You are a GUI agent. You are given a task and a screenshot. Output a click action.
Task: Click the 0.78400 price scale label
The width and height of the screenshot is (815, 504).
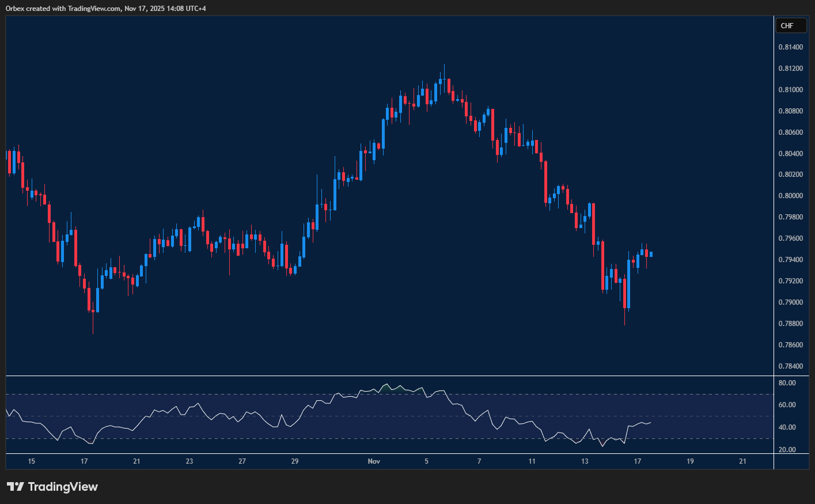point(790,366)
